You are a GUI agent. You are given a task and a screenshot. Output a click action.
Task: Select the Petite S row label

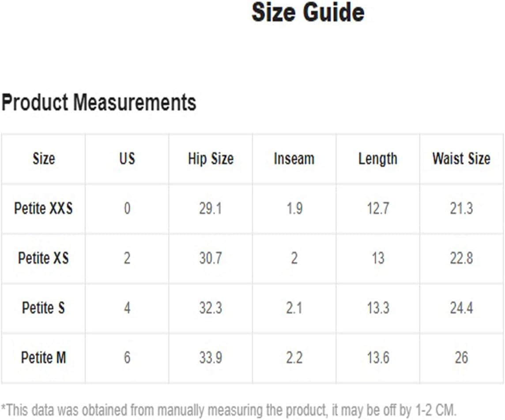tap(43, 307)
